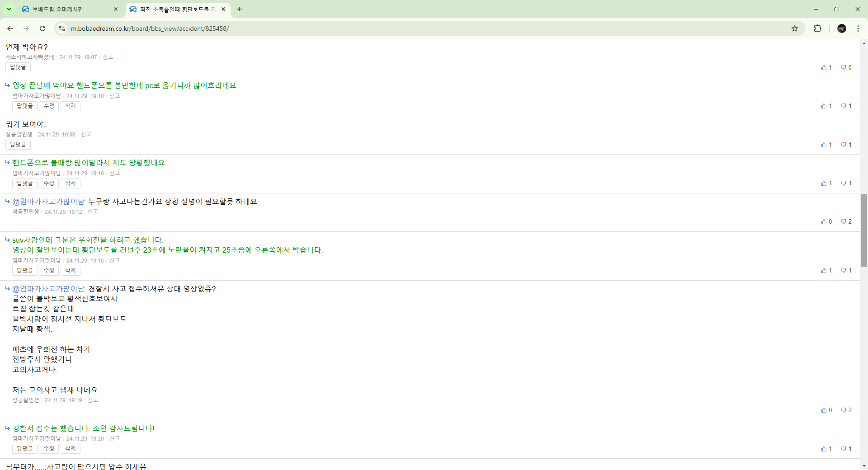Like the comment 언제 박아요?
868x470 pixels.
pos(826,67)
